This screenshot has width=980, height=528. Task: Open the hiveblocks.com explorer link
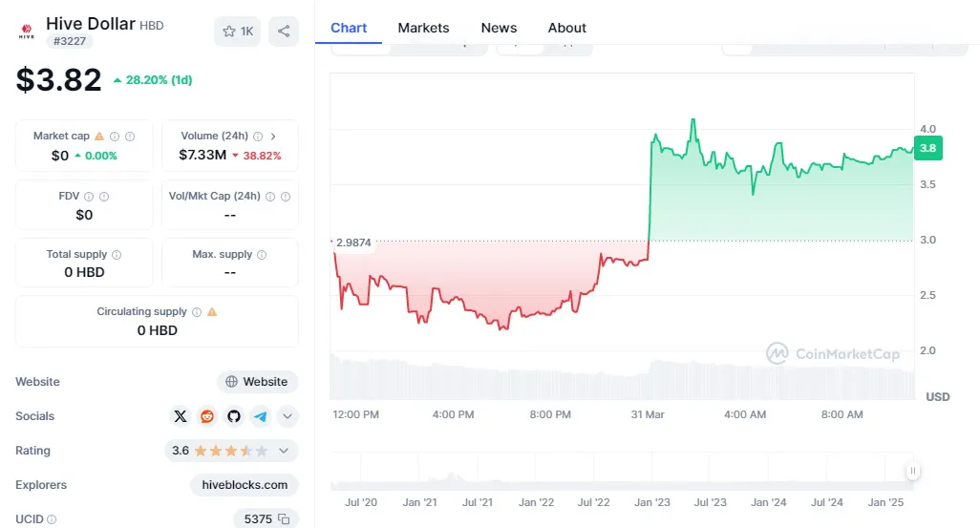coord(245,485)
